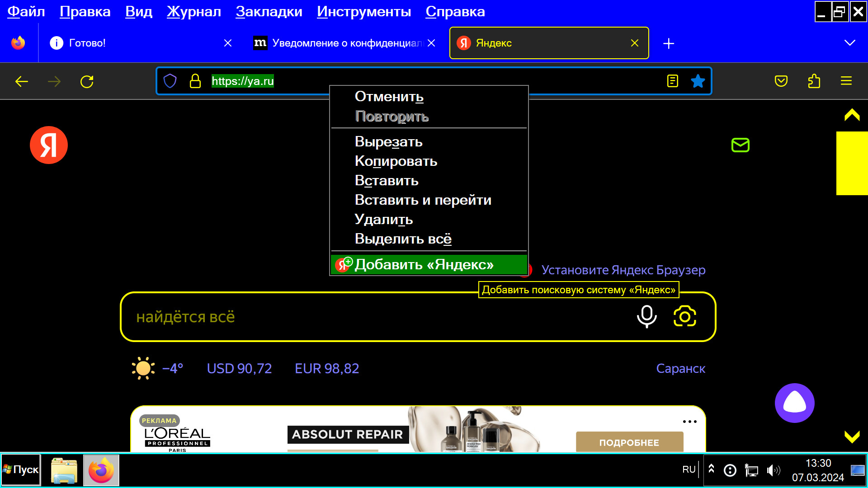This screenshot has width=868, height=488.
Task: Start voice search with microphone icon
Action: tap(646, 316)
